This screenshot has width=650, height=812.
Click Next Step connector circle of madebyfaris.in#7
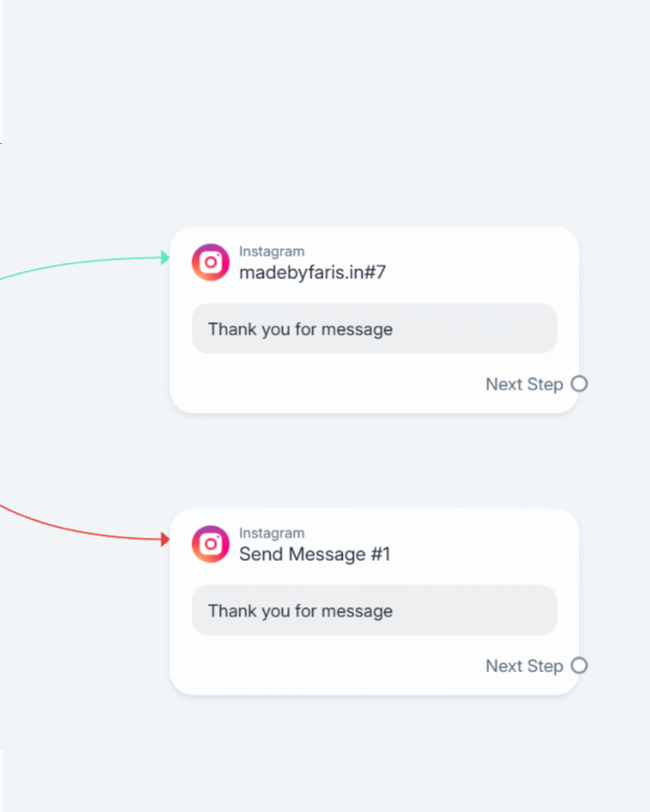point(579,384)
